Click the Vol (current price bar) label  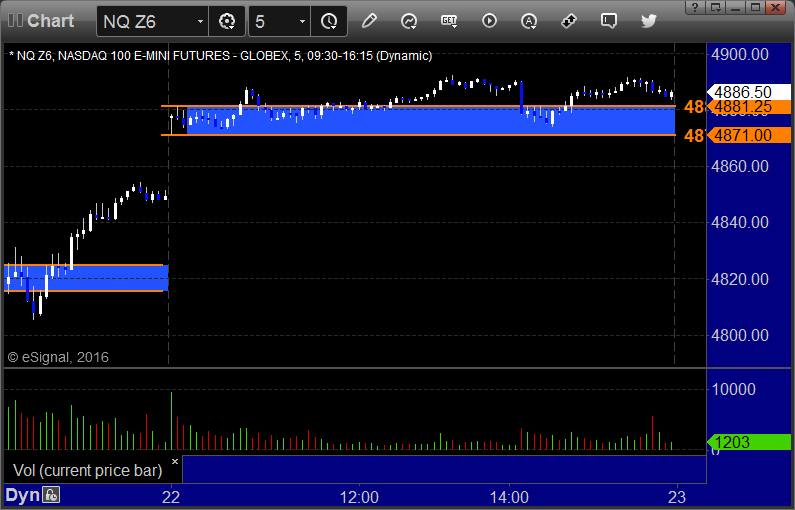click(x=88, y=470)
